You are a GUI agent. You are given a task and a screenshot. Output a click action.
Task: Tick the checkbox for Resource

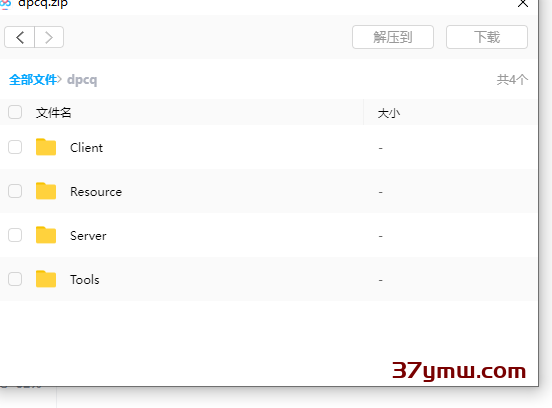click(15, 191)
